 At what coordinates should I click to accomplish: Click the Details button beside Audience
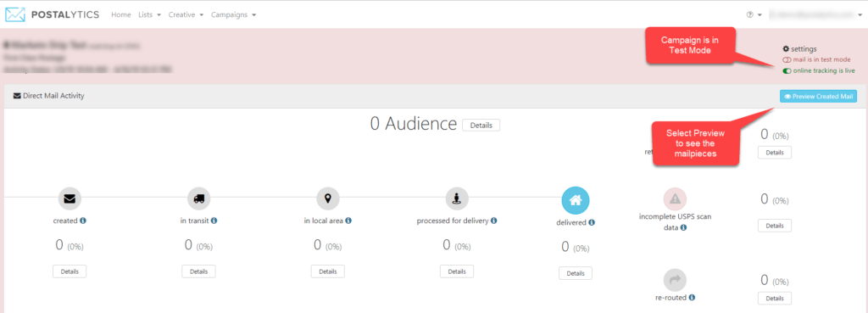click(481, 126)
